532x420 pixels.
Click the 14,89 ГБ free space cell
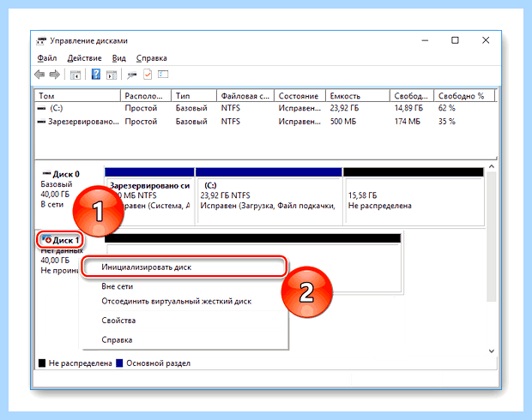pyautogui.click(x=408, y=108)
